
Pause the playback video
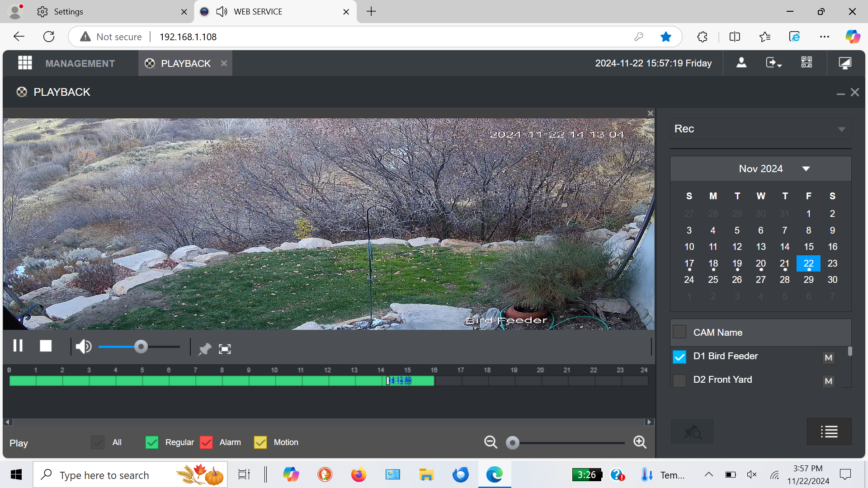click(18, 346)
